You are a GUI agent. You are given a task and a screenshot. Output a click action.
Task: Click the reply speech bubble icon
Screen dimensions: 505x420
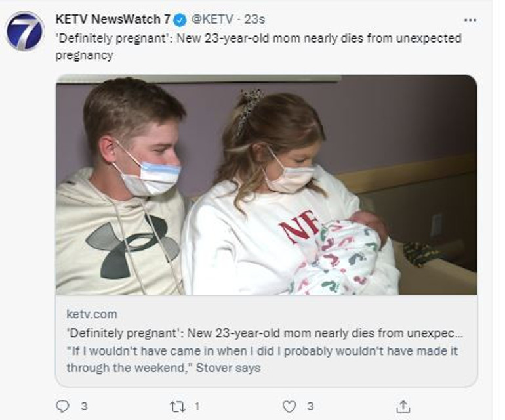[62, 406]
